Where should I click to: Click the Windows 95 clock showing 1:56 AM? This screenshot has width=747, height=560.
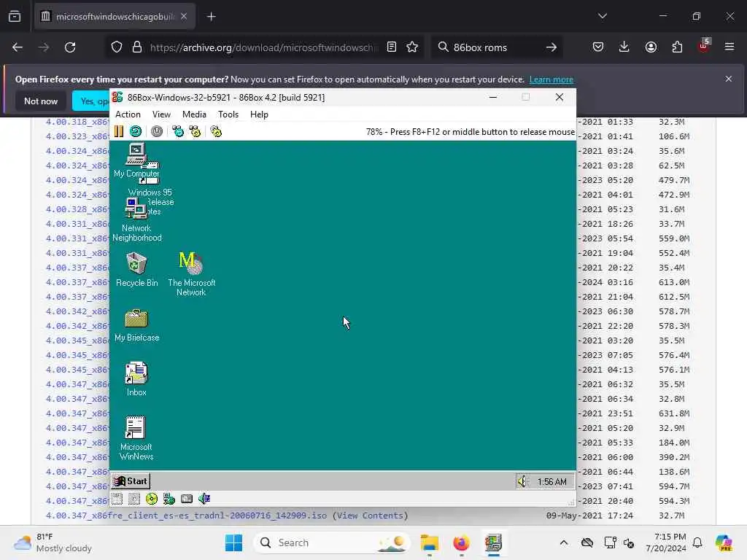551,482
